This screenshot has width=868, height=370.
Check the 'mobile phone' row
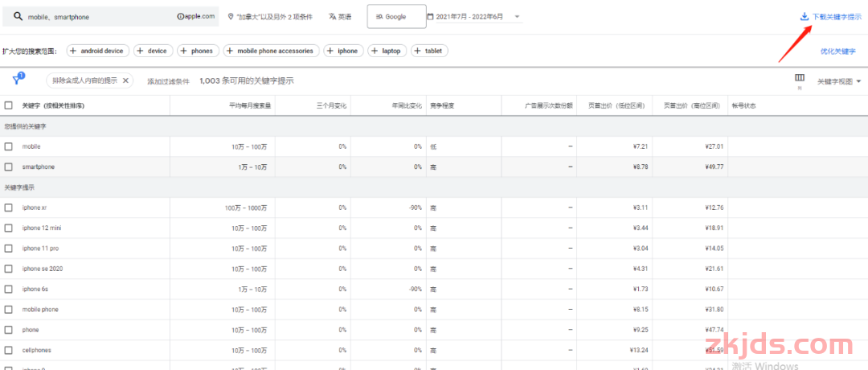pyautogui.click(x=8, y=310)
